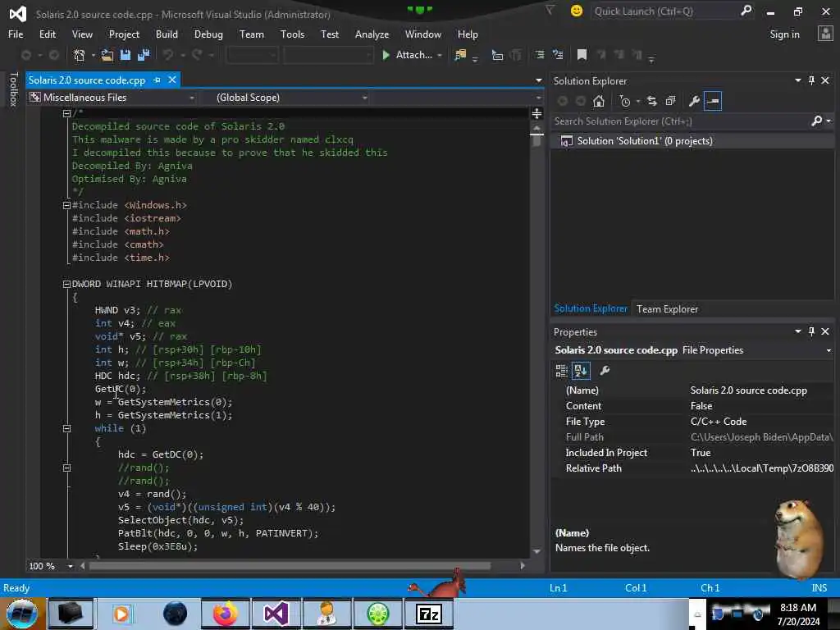Open the (Global Scope) dropdown
The image size is (840, 630).
coord(365,98)
